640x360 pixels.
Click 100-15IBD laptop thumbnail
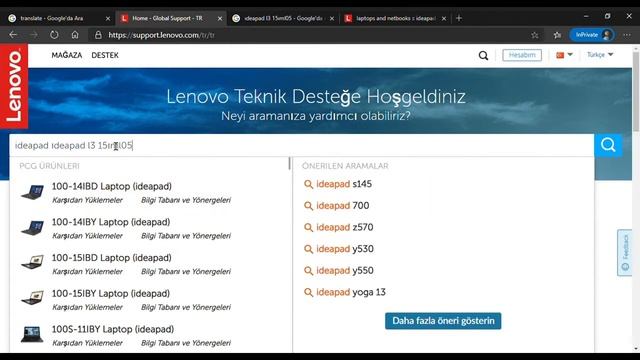tap(32, 263)
